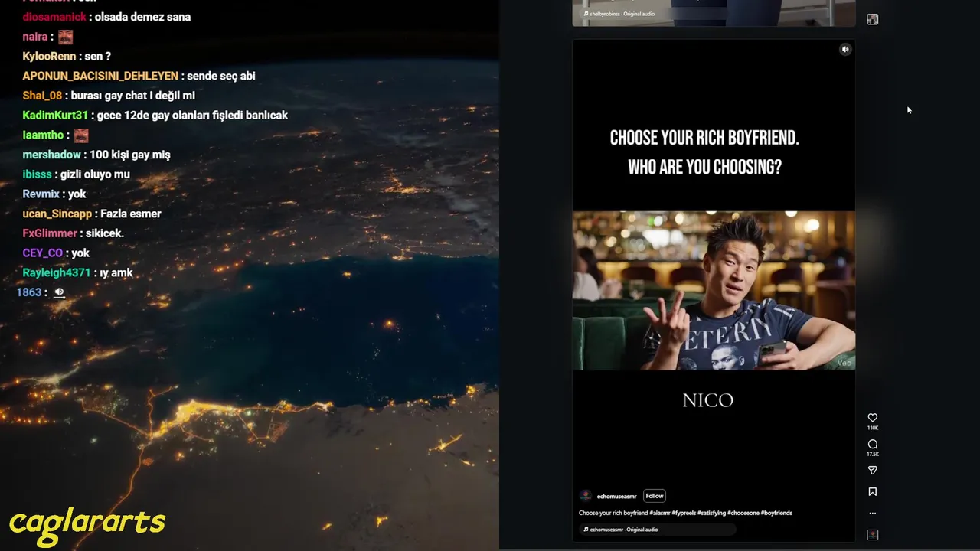Click the emote in 1863's chat message
This screenshot has width=980, height=551.
pyautogui.click(x=59, y=292)
